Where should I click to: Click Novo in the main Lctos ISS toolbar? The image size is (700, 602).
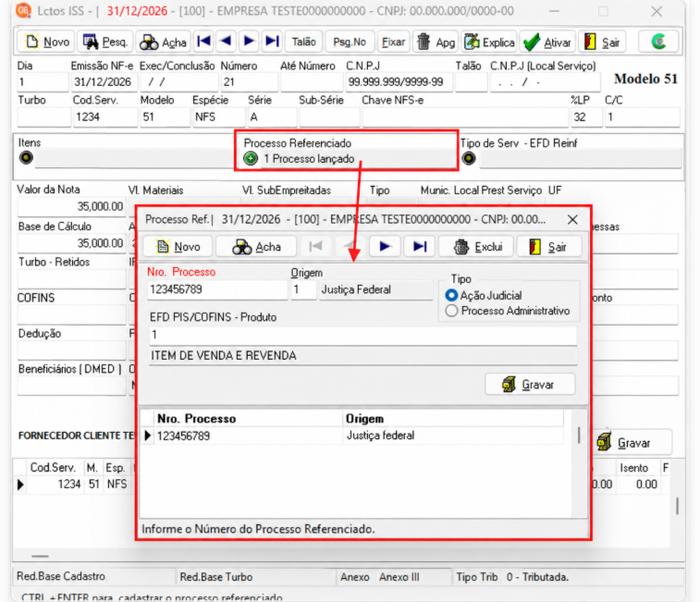pyautogui.click(x=46, y=42)
